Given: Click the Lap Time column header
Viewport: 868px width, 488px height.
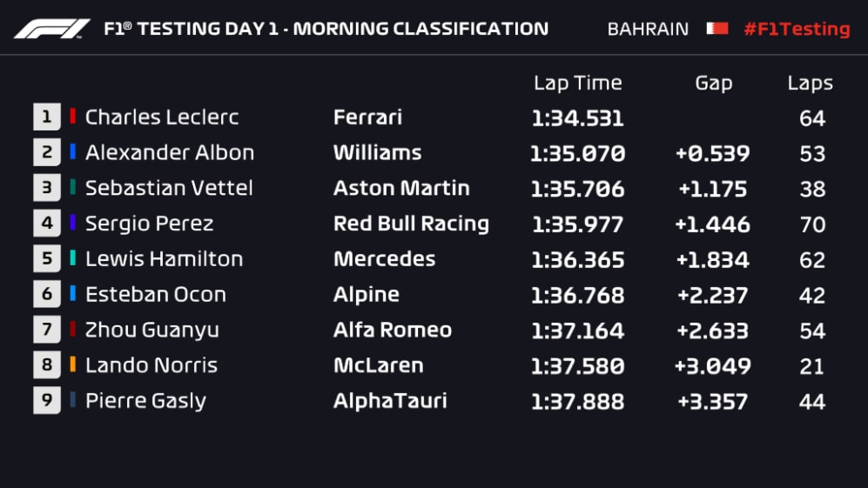Looking at the screenshot, I should (577, 84).
